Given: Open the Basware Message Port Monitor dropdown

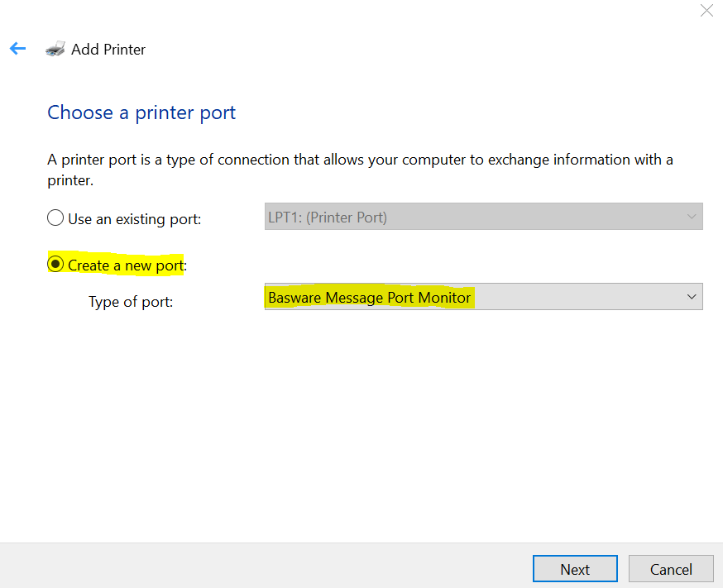Looking at the screenshot, I should [x=484, y=297].
